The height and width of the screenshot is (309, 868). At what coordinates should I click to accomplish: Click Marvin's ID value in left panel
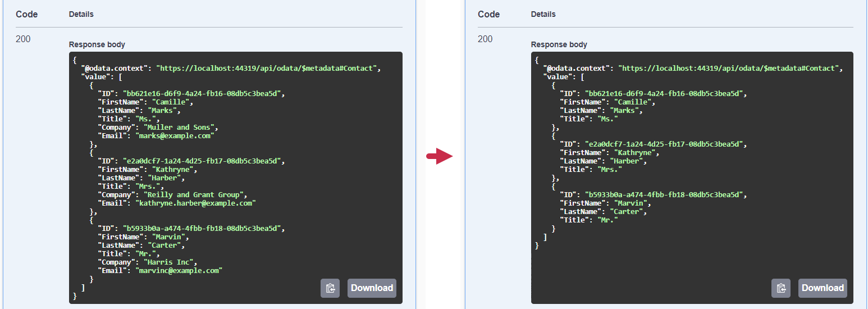click(x=203, y=229)
